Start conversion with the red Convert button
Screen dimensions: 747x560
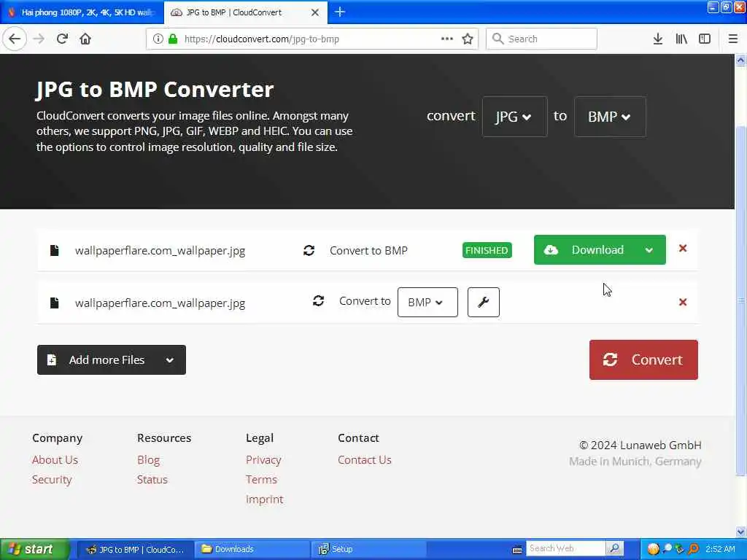pyautogui.click(x=643, y=359)
